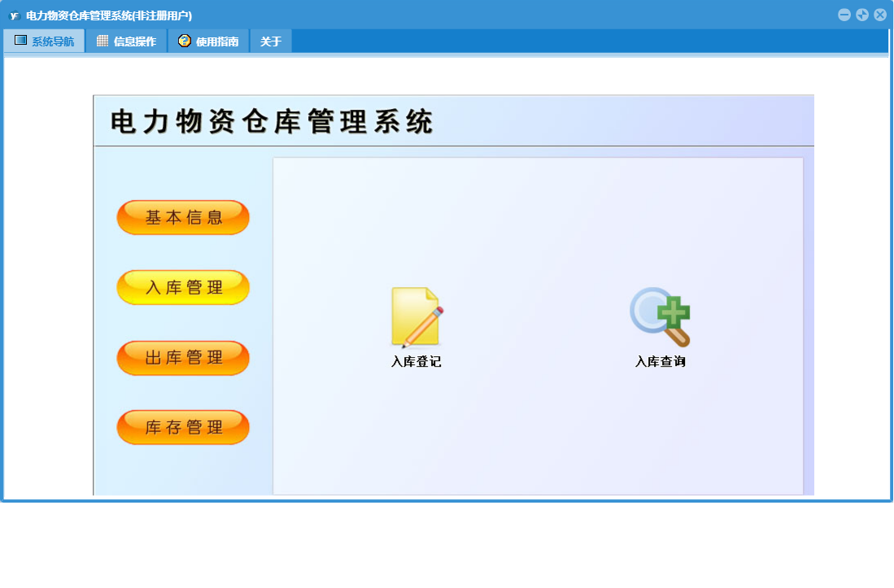Select the 出库管理 button

tap(183, 358)
